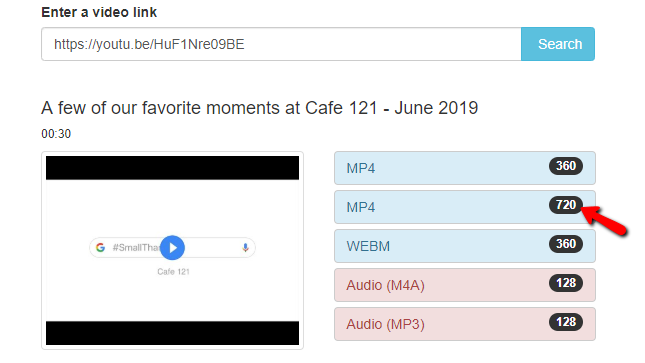
Task: Click the Cafe 121 caption in preview
Action: pyautogui.click(x=173, y=272)
